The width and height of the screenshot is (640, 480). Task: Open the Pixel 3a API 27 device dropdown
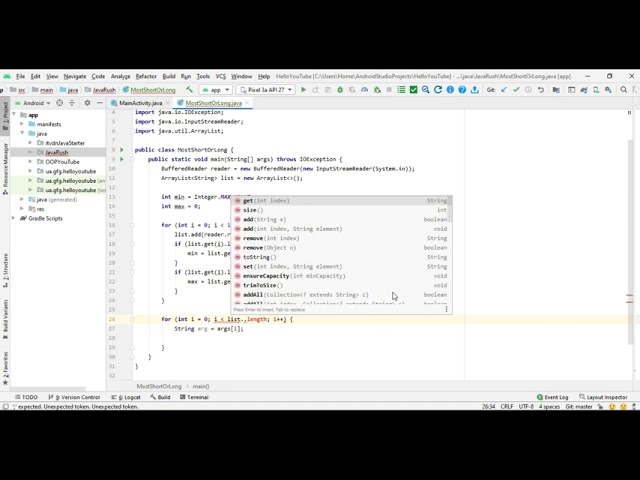click(x=266, y=89)
